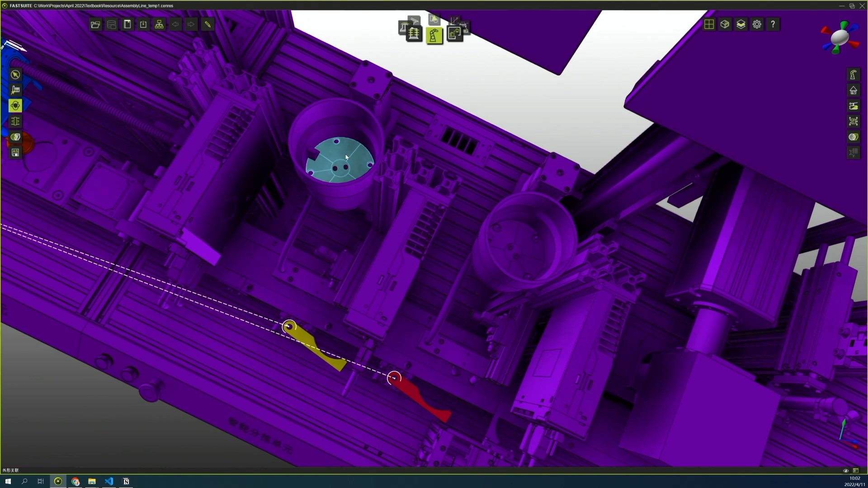Open project folder icon in top toolbar

95,24
